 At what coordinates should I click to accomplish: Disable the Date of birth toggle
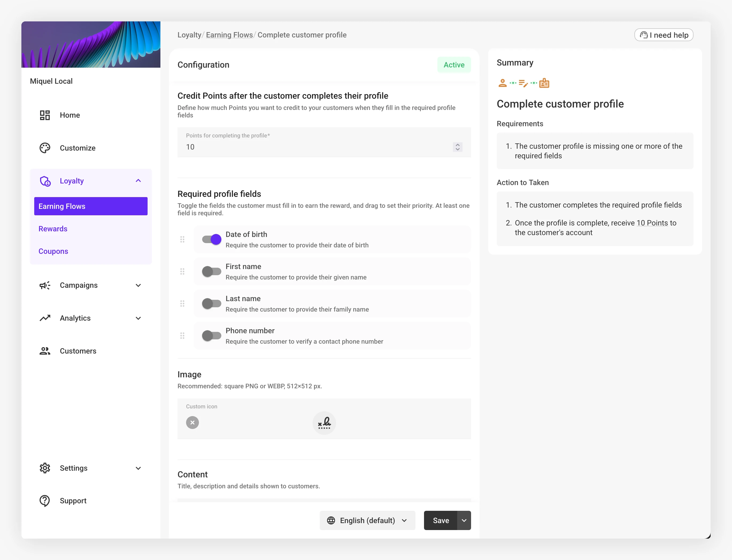(x=211, y=239)
